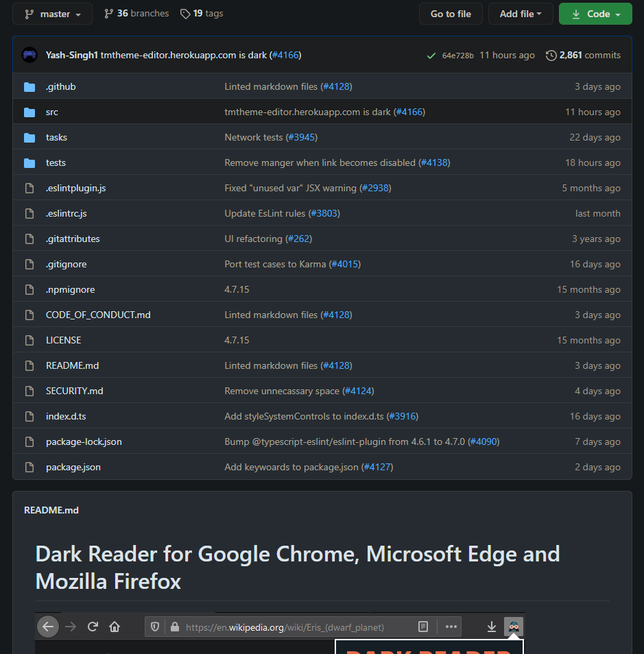
Task: Click the Dark Reader extension icon in the screenshot
Action: click(514, 626)
